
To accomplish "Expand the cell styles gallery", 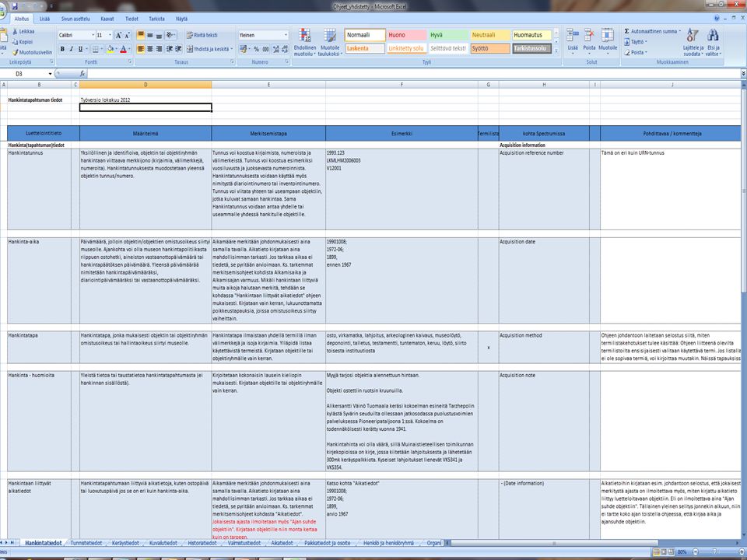I will pos(556,51).
